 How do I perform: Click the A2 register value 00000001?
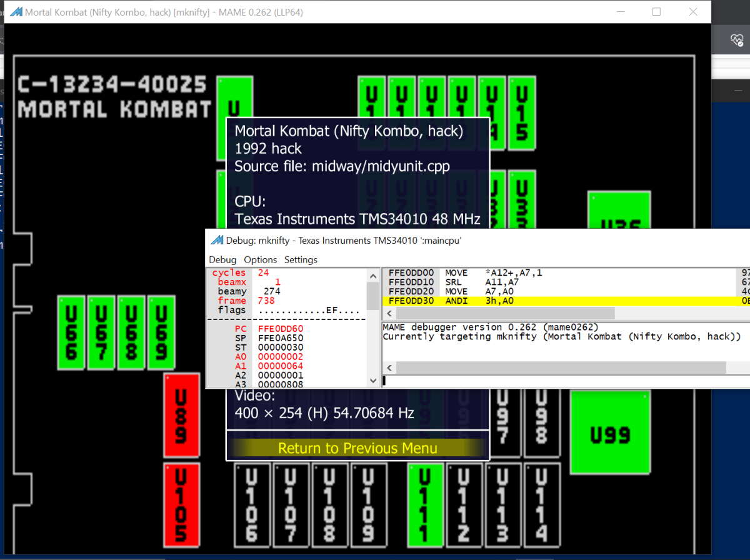click(x=280, y=376)
